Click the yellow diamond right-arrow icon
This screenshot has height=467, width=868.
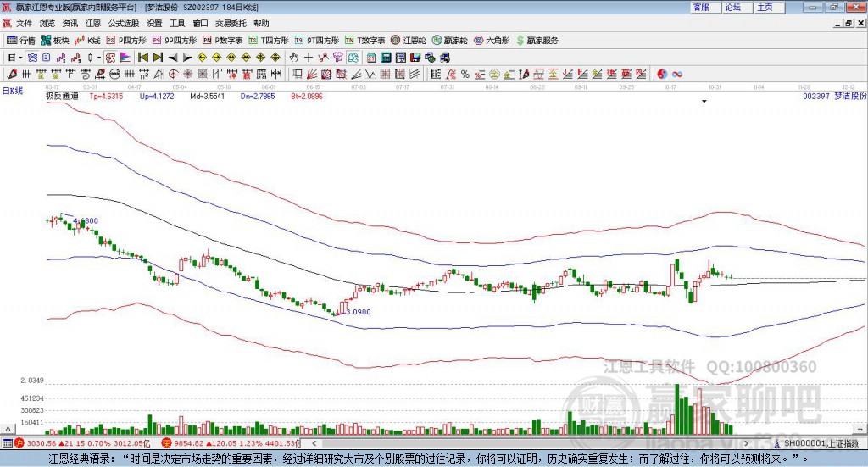(216, 58)
